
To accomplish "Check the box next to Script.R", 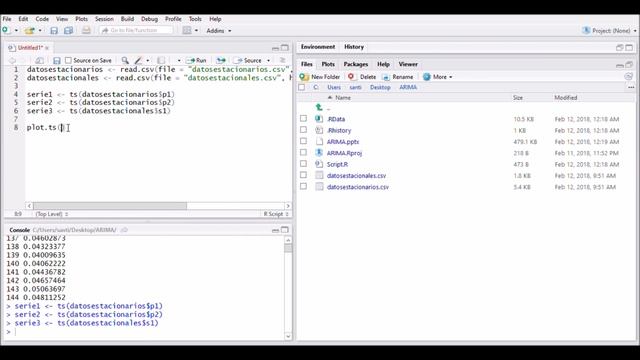I will 303,164.
